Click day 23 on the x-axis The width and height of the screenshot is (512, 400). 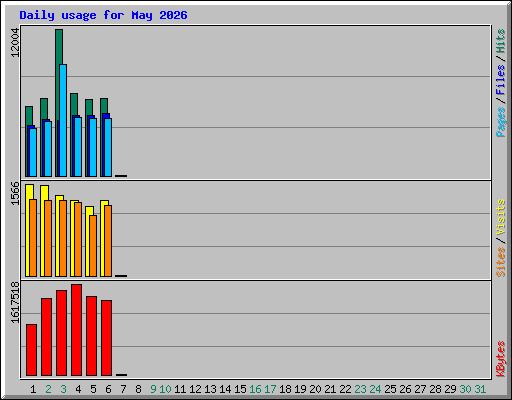point(360,389)
